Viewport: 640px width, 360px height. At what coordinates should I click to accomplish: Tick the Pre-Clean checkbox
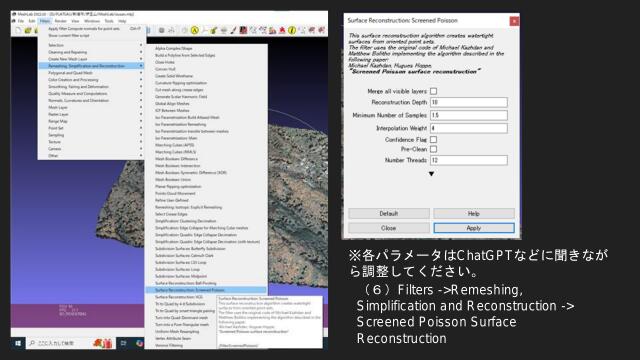tap(433, 149)
